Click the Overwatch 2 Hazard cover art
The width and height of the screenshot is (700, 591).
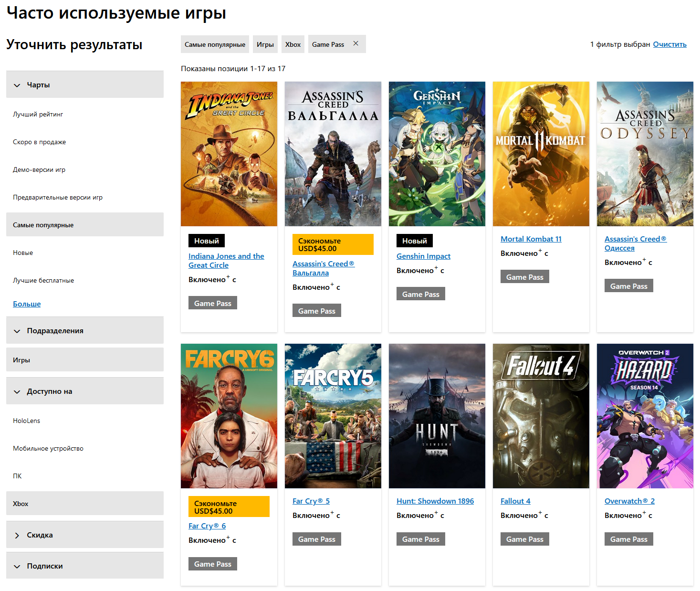[x=645, y=416]
